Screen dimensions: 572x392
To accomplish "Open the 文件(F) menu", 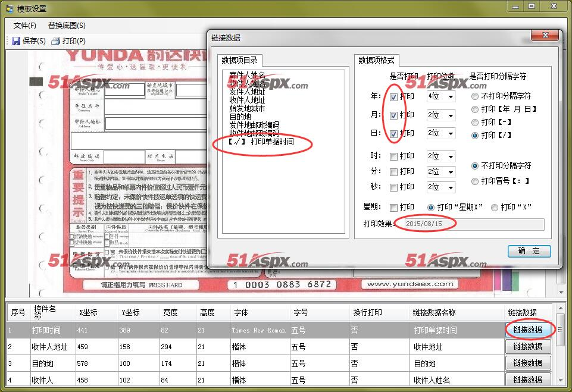I will coord(25,25).
